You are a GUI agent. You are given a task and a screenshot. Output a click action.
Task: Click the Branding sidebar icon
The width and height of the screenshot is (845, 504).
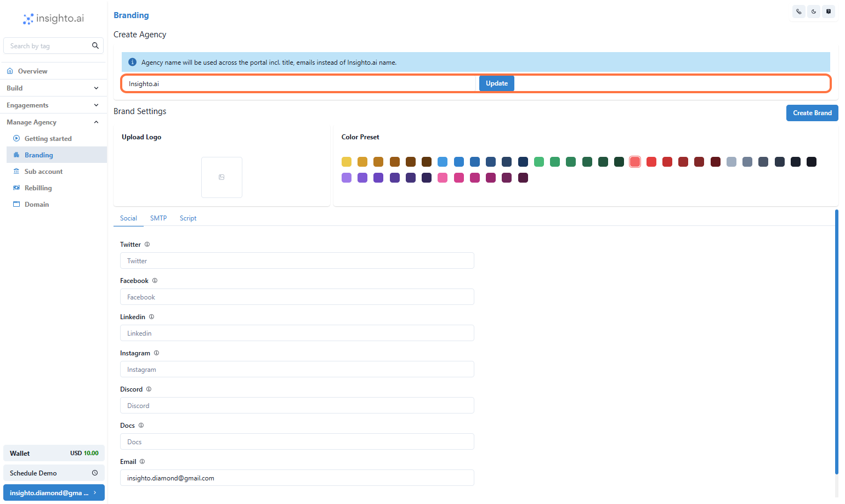click(16, 155)
